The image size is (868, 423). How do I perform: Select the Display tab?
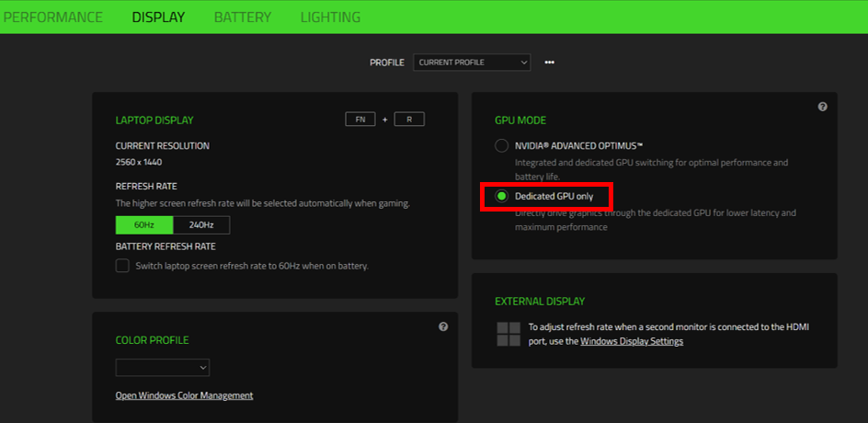tap(158, 17)
